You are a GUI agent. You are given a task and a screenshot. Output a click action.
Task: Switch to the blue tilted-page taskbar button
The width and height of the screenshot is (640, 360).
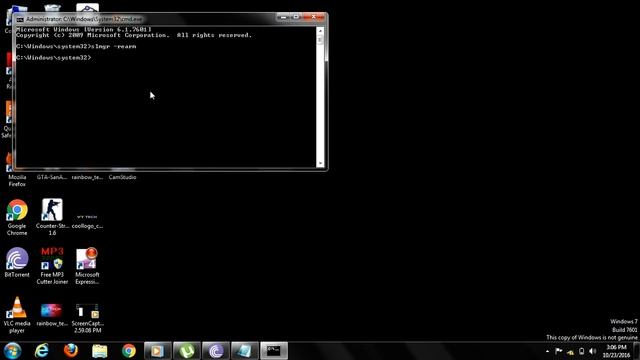click(245, 351)
